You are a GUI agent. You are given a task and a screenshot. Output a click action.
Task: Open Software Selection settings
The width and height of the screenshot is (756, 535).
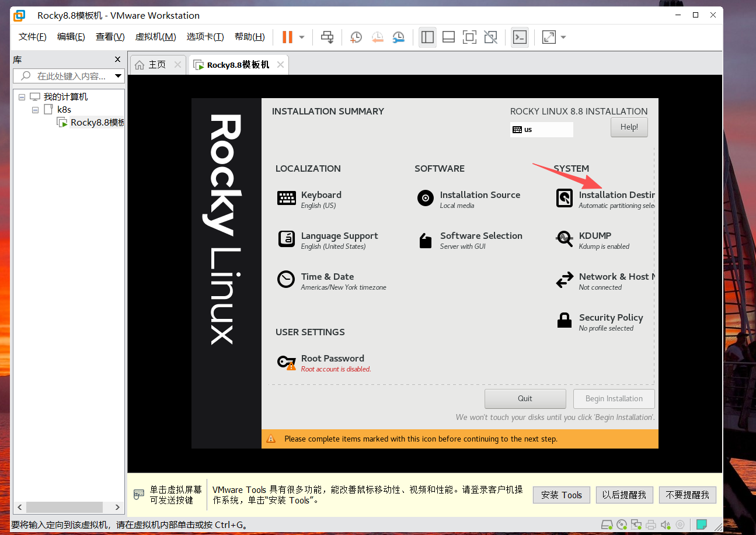pyautogui.click(x=469, y=240)
